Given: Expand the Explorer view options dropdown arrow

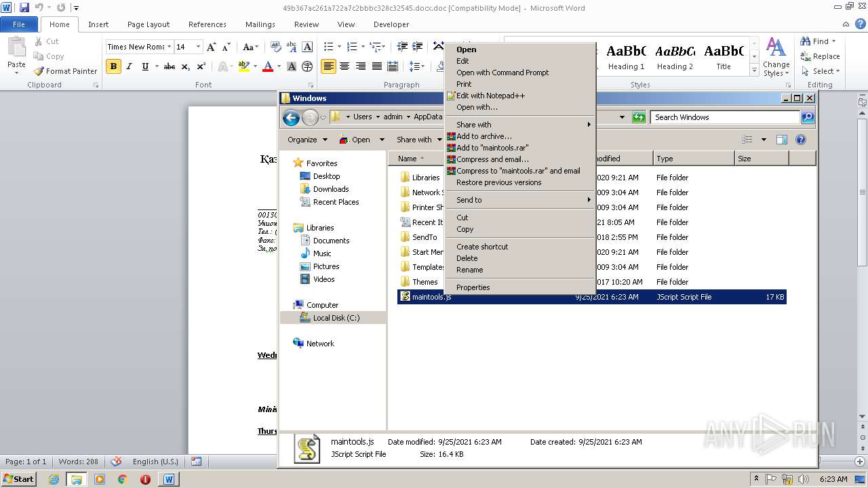Looking at the screenshot, I should point(764,140).
